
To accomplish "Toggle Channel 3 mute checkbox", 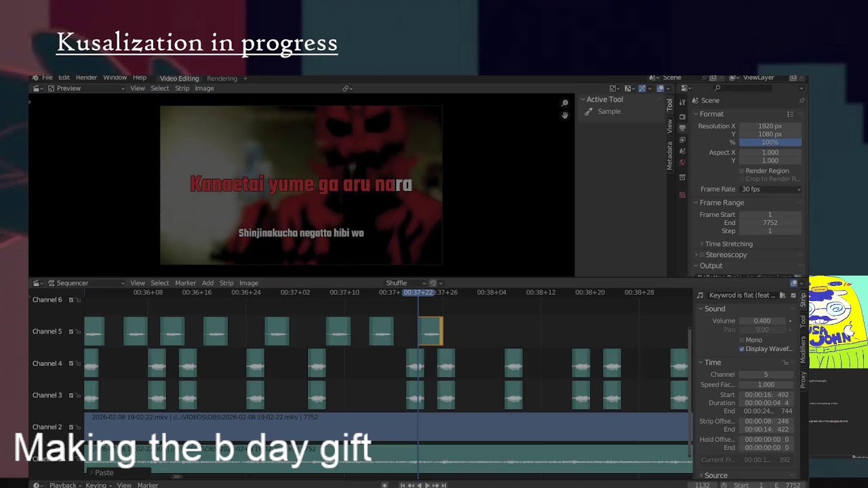I will point(71,395).
